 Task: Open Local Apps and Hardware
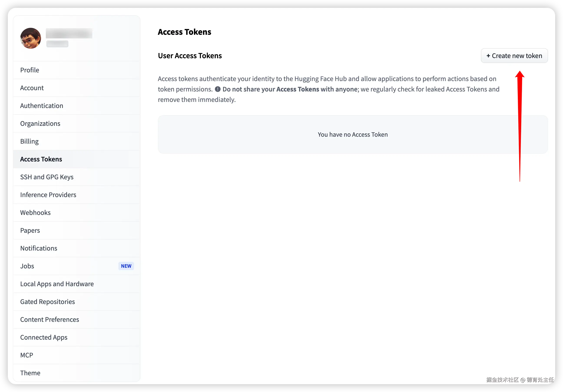57,284
